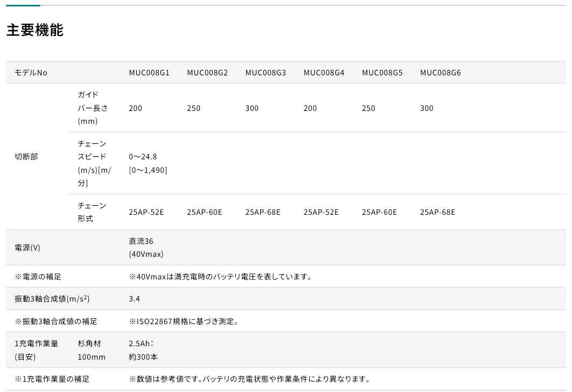Image resolution: width=572 pixels, height=392 pixels.
Task: Click model MUC008G4 in the header row
Action: (x=324, y=73)
